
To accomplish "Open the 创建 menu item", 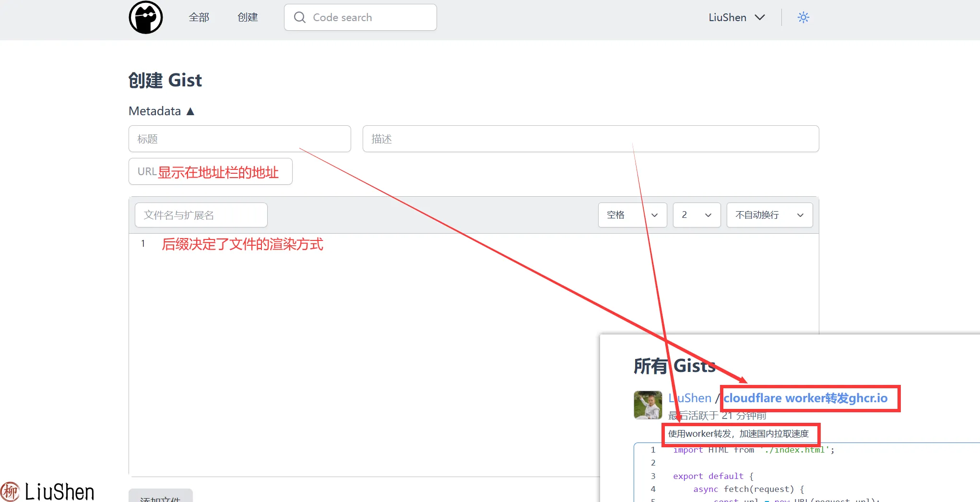I will pos(248,18).
